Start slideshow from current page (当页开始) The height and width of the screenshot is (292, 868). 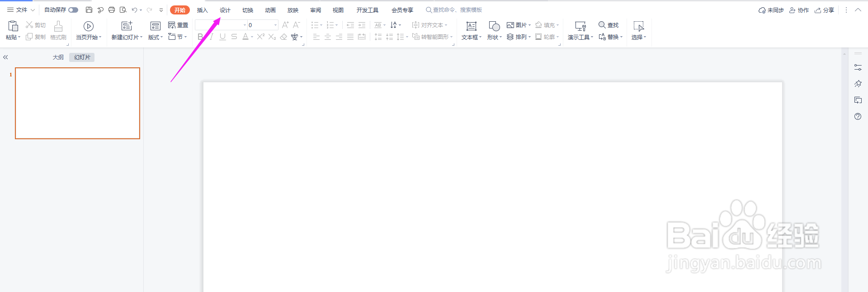[89, 30]
